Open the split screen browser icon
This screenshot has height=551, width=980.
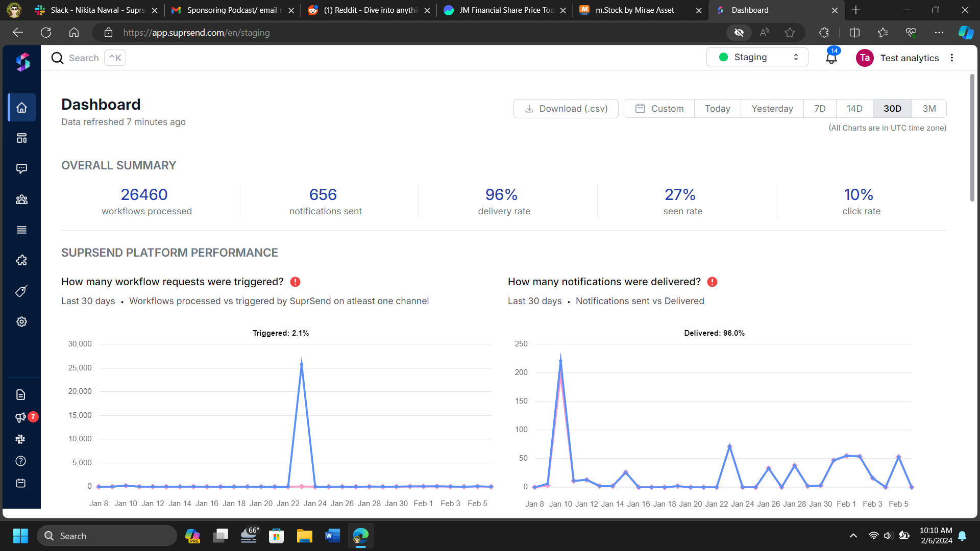pos(854,33)
